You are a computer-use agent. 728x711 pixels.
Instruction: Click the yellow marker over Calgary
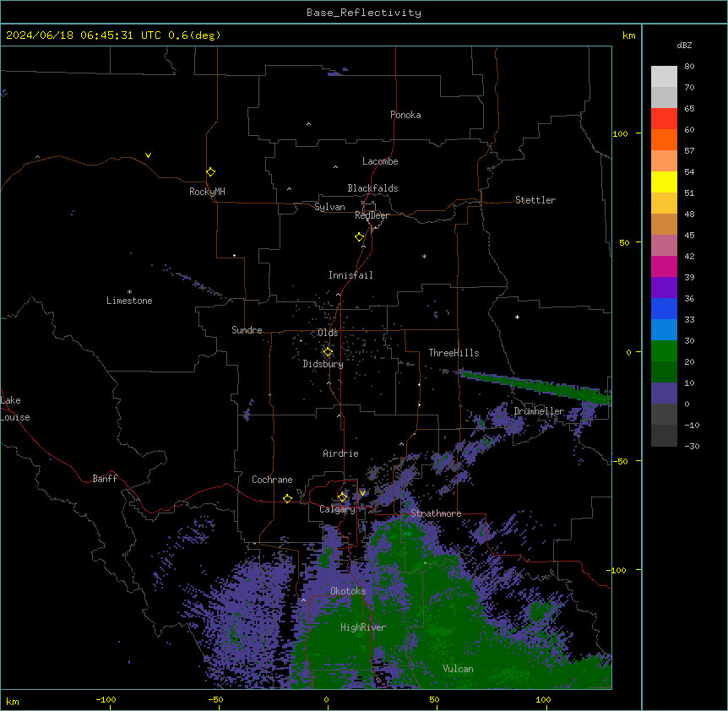(342, 497)
